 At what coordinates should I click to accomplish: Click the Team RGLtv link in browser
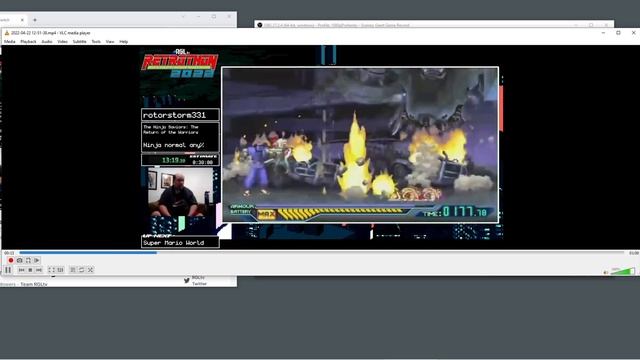tap(34, 284)
